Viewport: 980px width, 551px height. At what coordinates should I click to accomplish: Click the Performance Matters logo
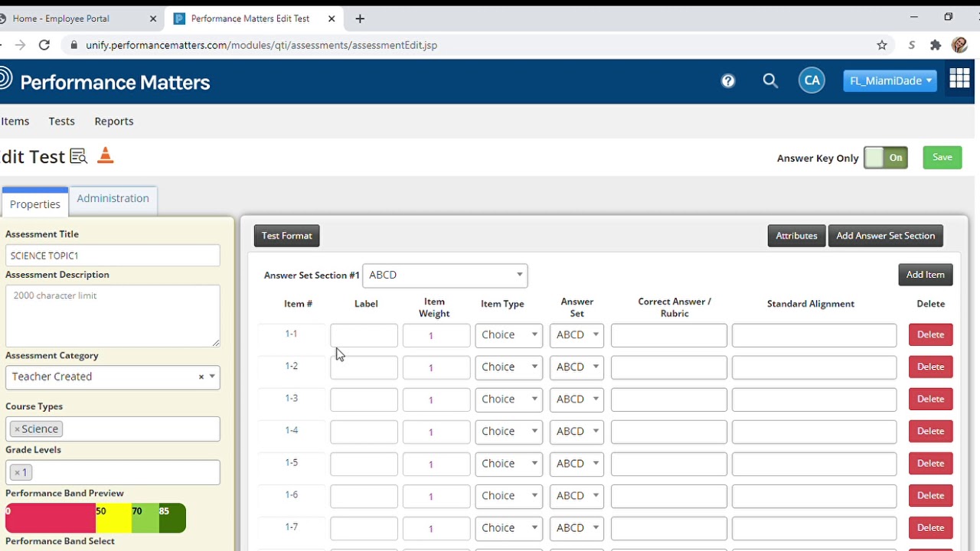[105, 81]
